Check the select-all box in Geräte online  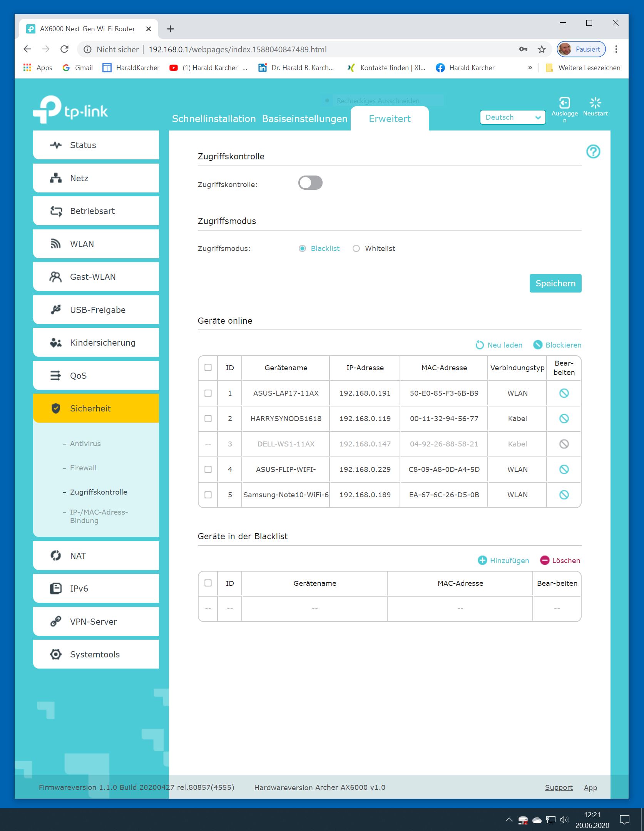pos(208,368)
